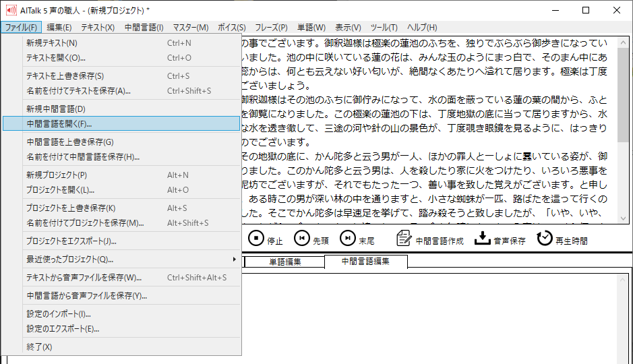This screenshot has width=633, height=364.
Task: Open the ツール(T) menu
Action: (x=384, y=28)
